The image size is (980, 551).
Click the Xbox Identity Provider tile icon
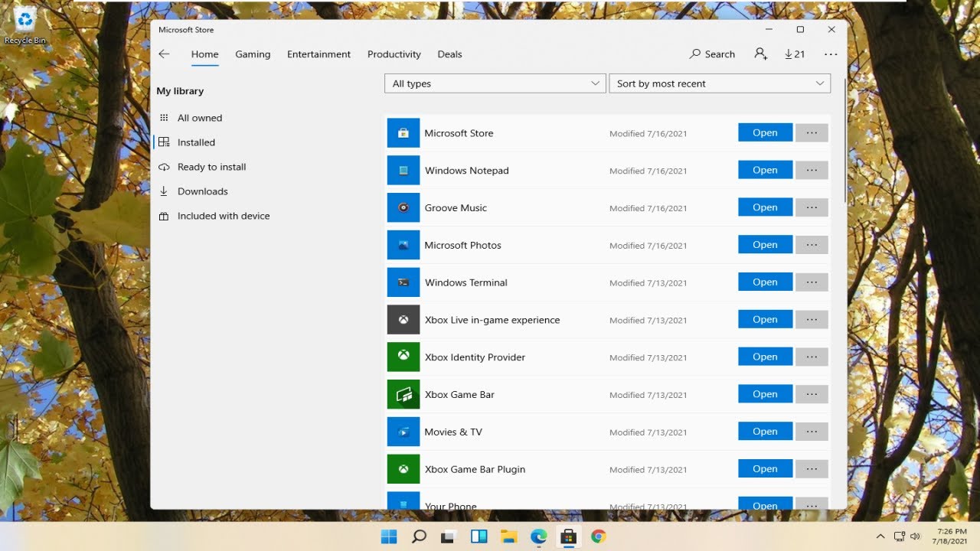pos(403,357)
